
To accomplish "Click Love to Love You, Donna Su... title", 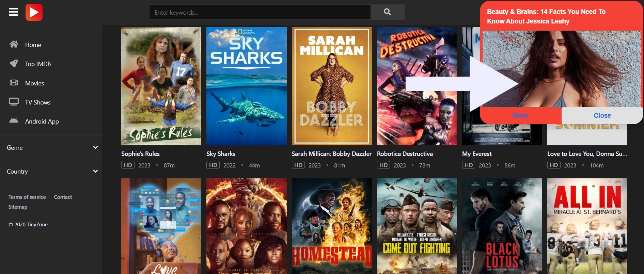I will (x=587, y=154).
